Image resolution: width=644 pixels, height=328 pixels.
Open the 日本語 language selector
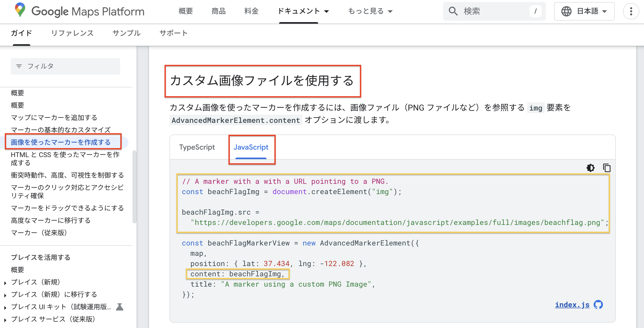[x=588, y=11]
